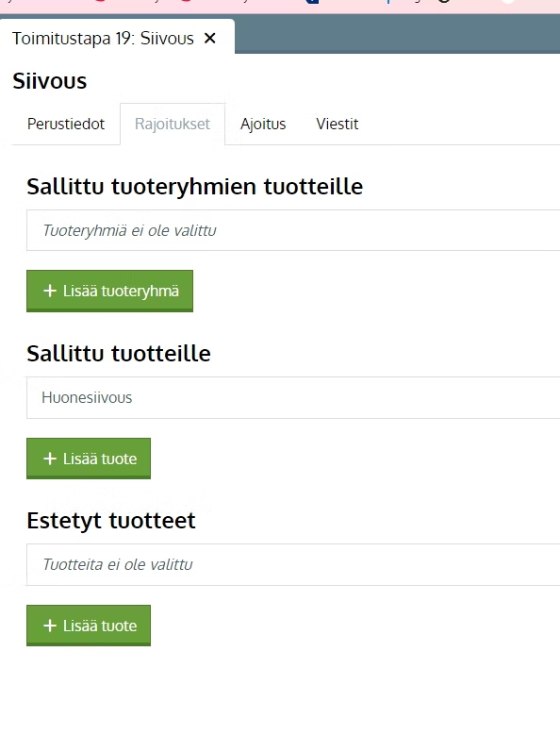The height and width of the screenshot is (735, 560).
Task: Click the Estetyt tuotteet heading
Action: tap(111, 521)
